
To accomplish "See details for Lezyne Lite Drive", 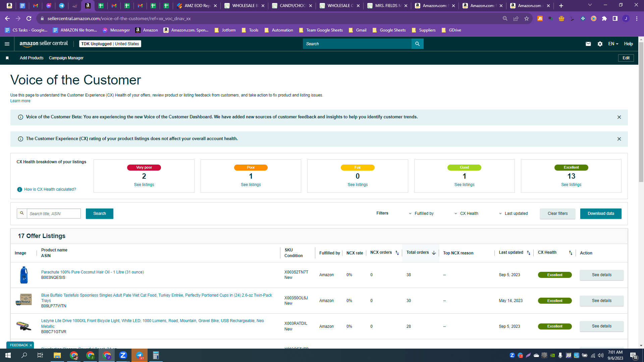I will pyautogui.click(x=602, y=326).
